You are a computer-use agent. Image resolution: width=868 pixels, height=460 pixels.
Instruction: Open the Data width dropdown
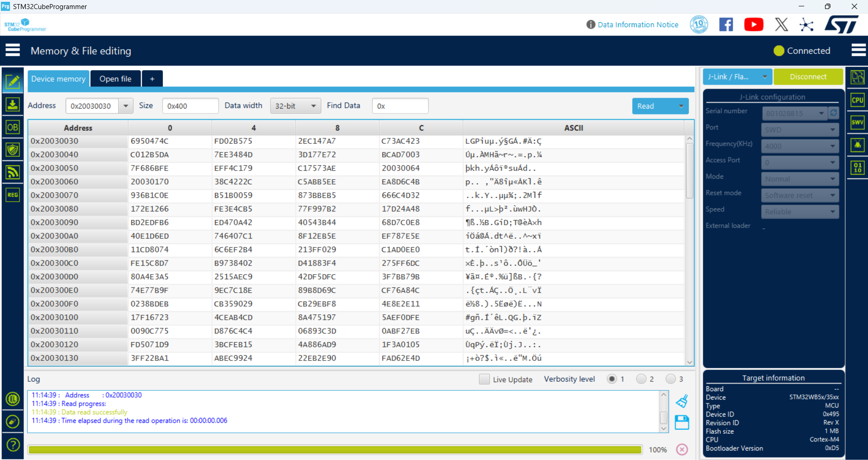296,105
